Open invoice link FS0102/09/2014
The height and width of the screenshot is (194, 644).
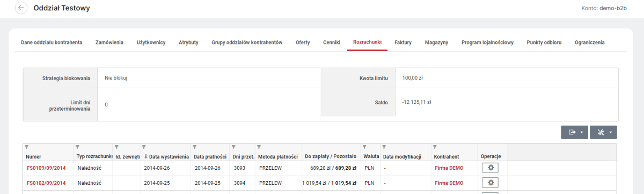pyautogui.click(x=46, y=183)
